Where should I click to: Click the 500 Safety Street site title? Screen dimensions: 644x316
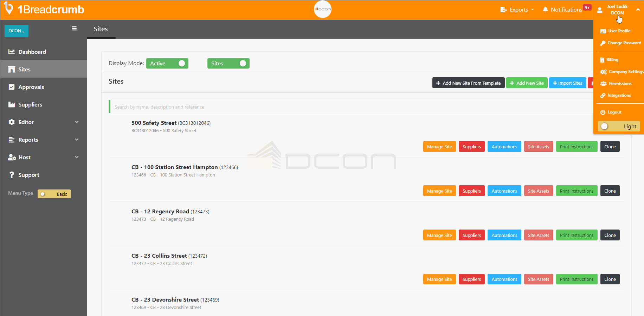(154, 123)
